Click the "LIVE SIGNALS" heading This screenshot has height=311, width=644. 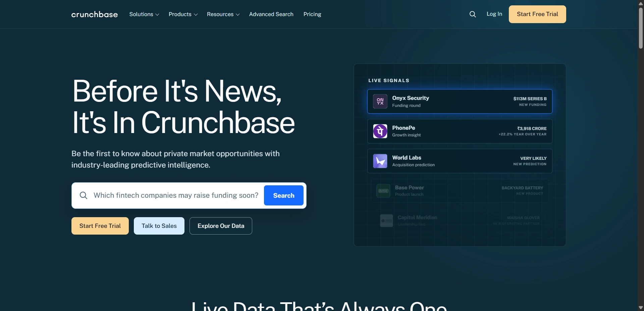click(x=389, y=80)
